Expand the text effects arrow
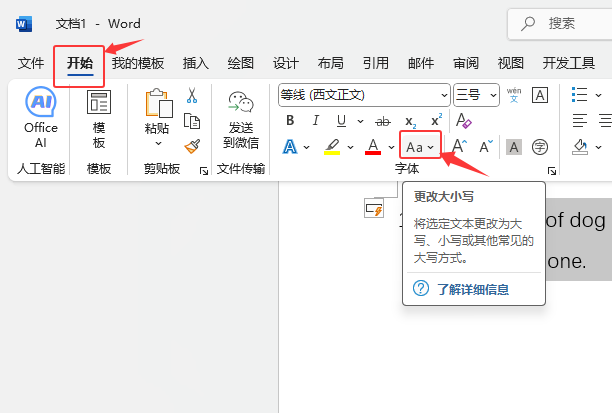 (306, 148)
